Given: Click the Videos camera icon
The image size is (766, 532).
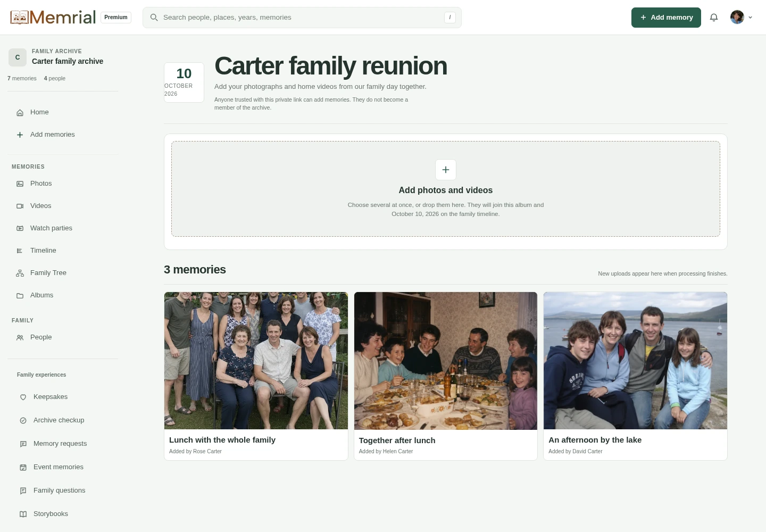Looking at the screenshot, I should click(x=20, y=206).
